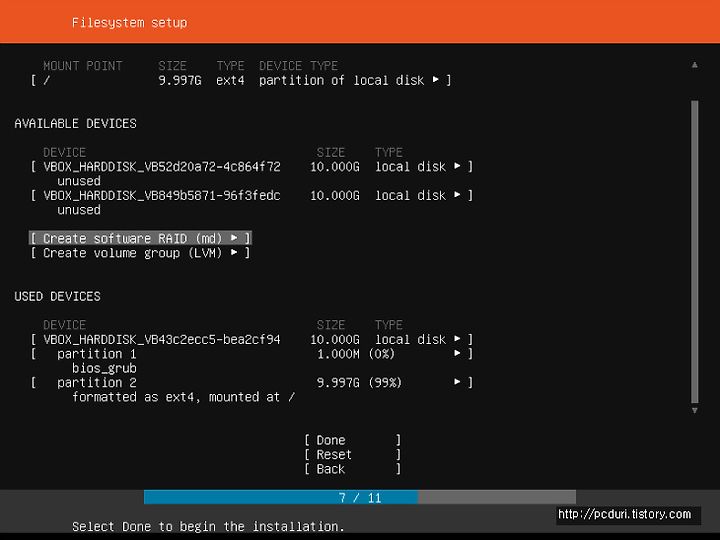
Task: Click the AVAILABLE DEVICES heading
Action: [75, 124]
